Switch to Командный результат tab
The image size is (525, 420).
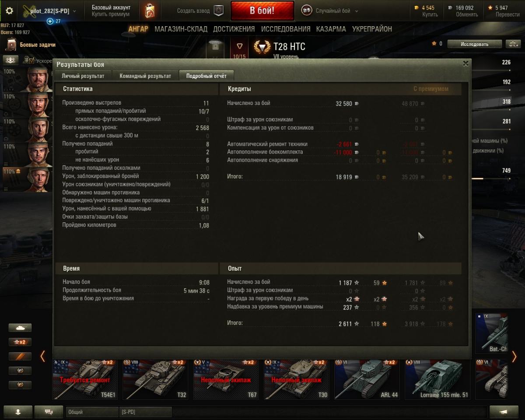145,76
